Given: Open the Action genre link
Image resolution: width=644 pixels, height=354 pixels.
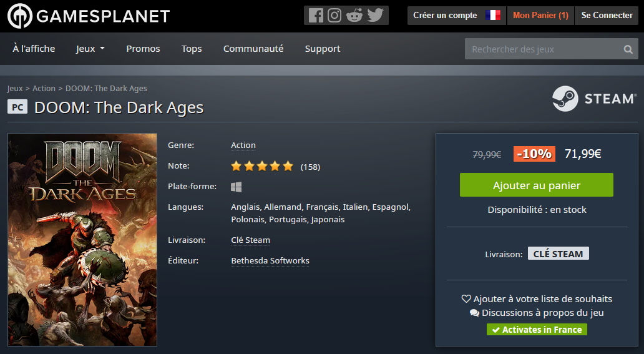Looking at the screenshot, I should [243, 145].
